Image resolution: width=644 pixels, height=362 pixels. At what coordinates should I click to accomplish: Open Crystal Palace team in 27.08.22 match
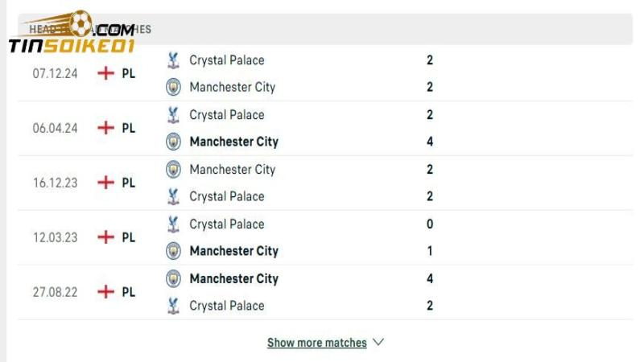pyautogui.click(x=226, y=306)
